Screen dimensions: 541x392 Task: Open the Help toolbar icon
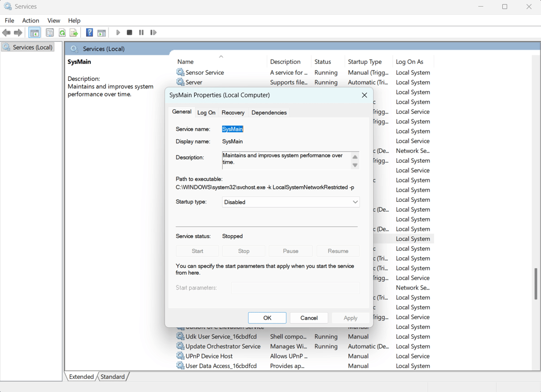coord(90,32)
